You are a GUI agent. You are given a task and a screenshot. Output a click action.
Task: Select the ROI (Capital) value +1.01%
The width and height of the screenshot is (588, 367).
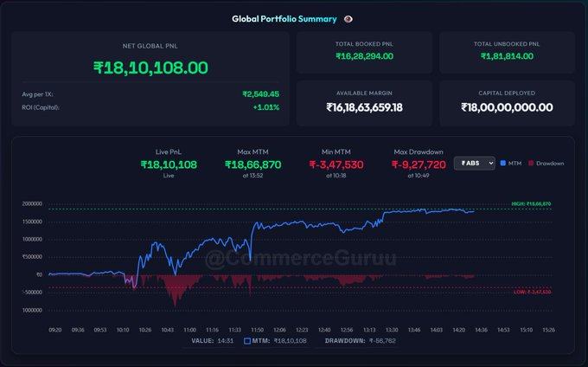pos(266,107)
